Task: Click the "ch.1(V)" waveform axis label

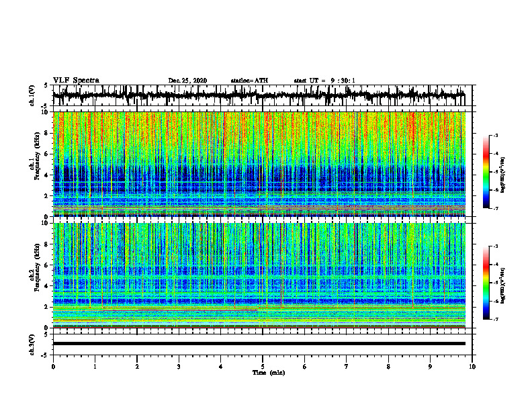Action: click(x=32, y=95)
